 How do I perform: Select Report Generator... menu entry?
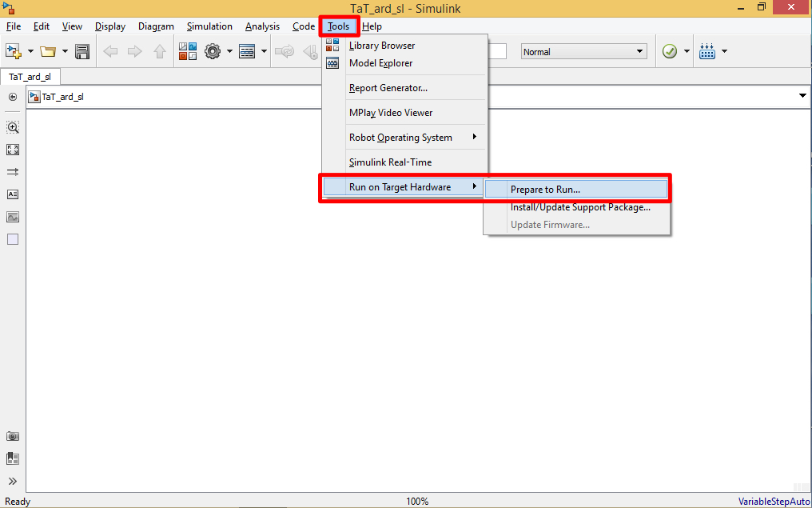point(405,88)
